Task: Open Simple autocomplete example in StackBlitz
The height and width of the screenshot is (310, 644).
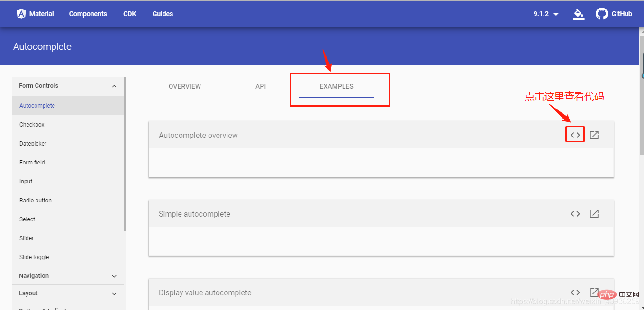Action: coord(594,214)
